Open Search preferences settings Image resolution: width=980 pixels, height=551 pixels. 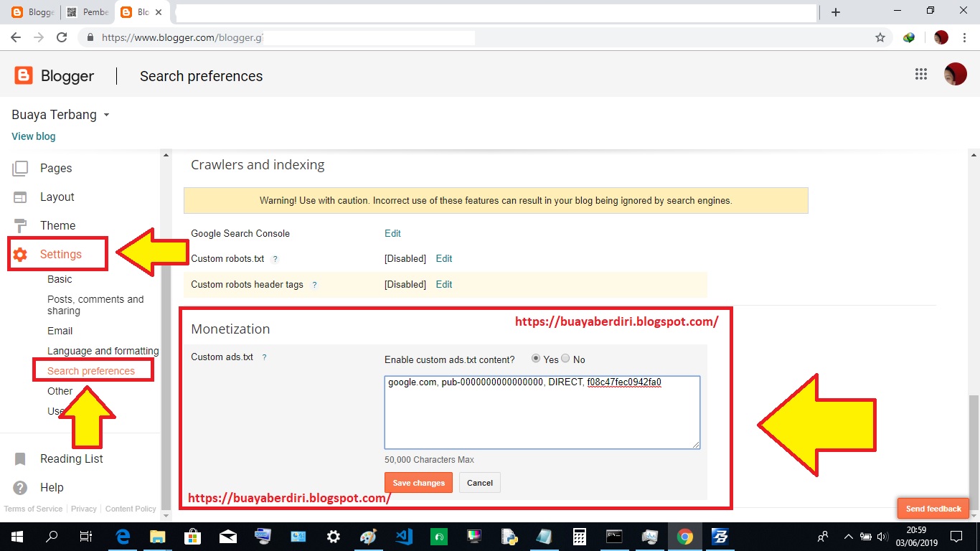(x=91, y=371)
